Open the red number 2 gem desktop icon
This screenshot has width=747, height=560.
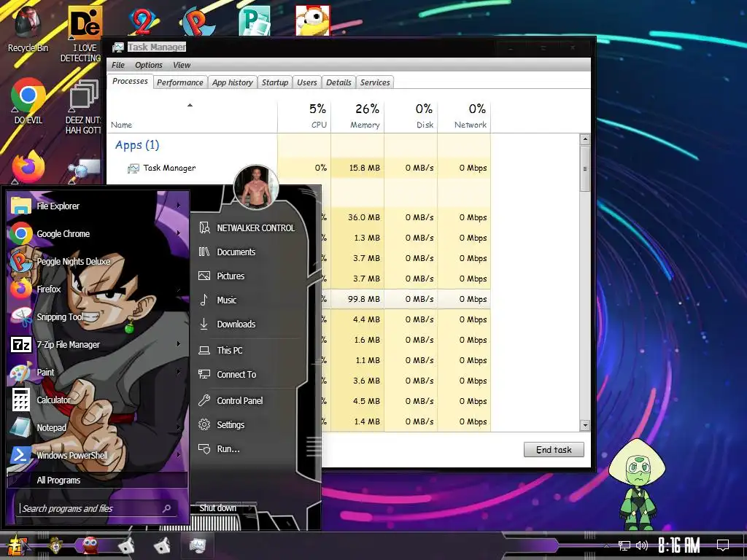(x=142, y=21)
